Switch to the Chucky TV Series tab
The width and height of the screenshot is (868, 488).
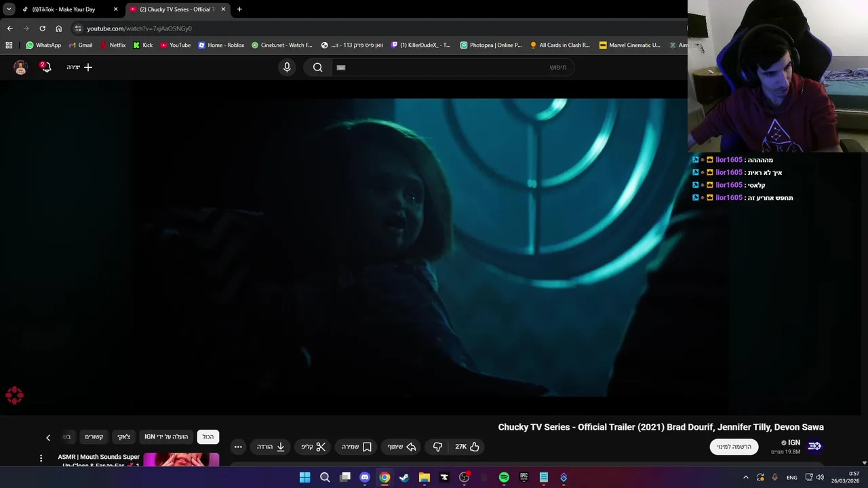click(x=178, y=9)
